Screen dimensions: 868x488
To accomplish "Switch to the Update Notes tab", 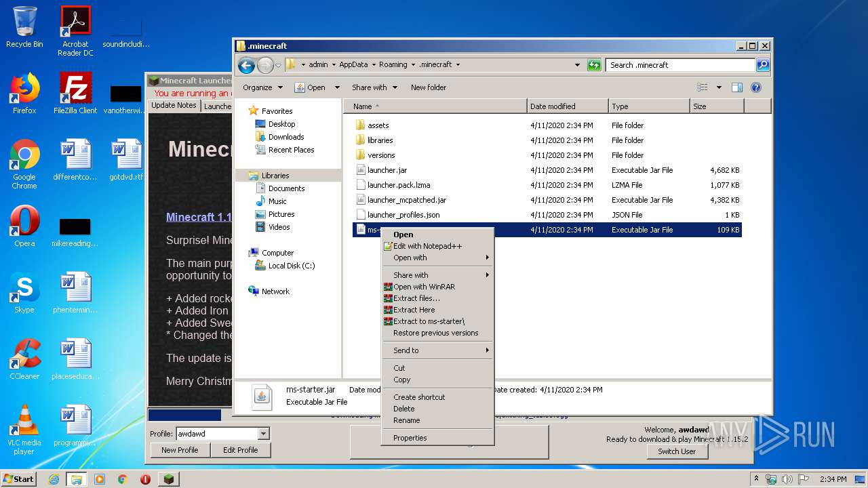I will [174, 106].
